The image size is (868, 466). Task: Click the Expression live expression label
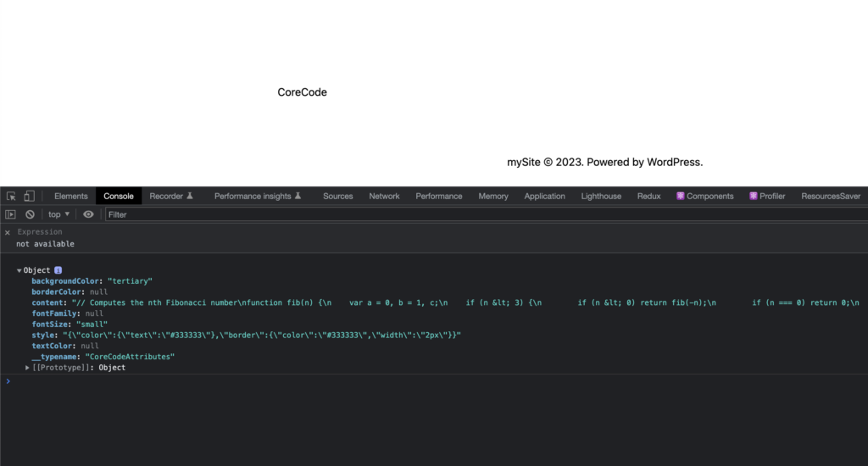(40, 232)
